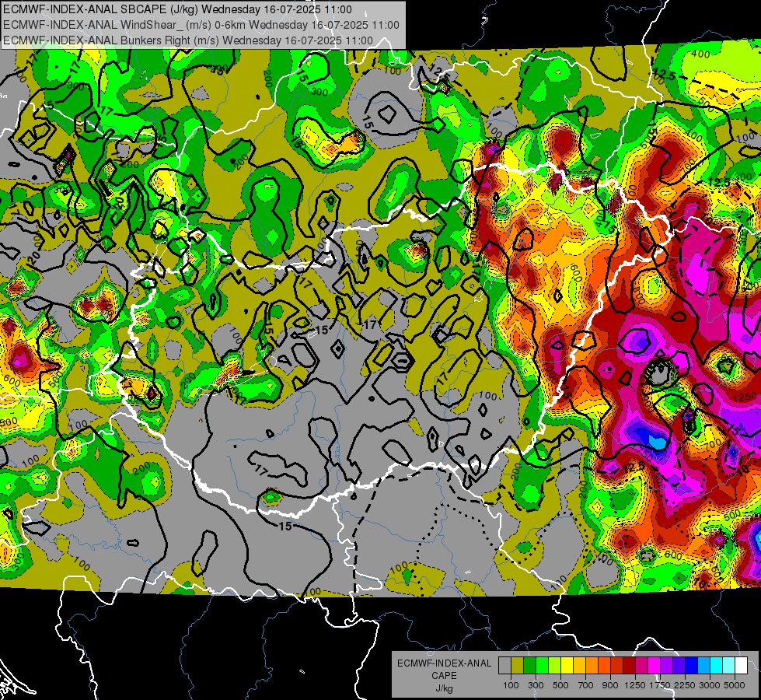
Task: Select the 300 tick label in legend
Action: pyautogui.click(x=536, y=685)
